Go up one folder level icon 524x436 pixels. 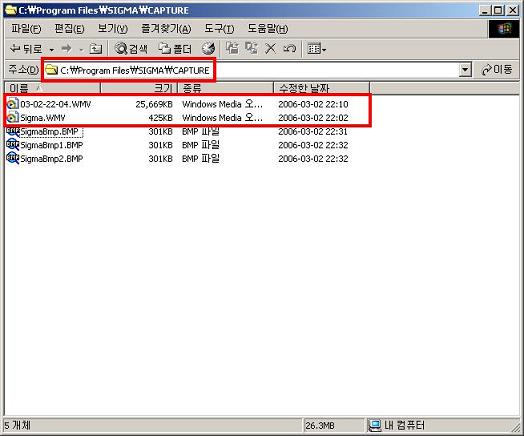click(96, 49)
